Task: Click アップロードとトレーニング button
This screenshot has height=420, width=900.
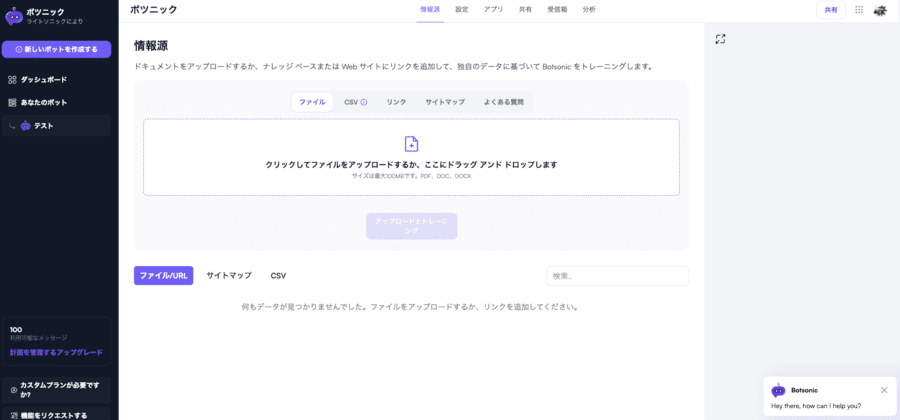Action: (x=412, y=226)
